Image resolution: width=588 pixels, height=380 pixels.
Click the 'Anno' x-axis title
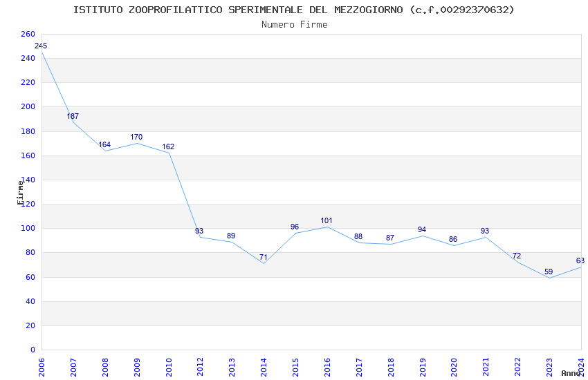pos(571,373)
